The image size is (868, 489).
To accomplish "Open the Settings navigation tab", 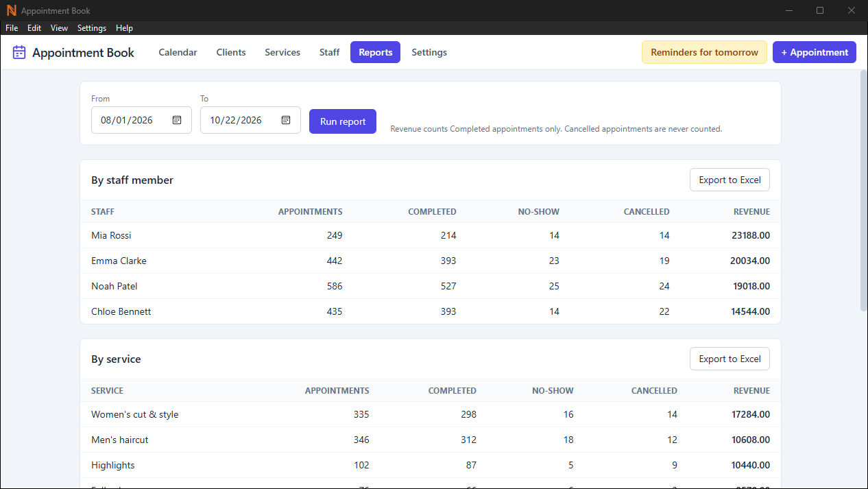I will point(429,52).
